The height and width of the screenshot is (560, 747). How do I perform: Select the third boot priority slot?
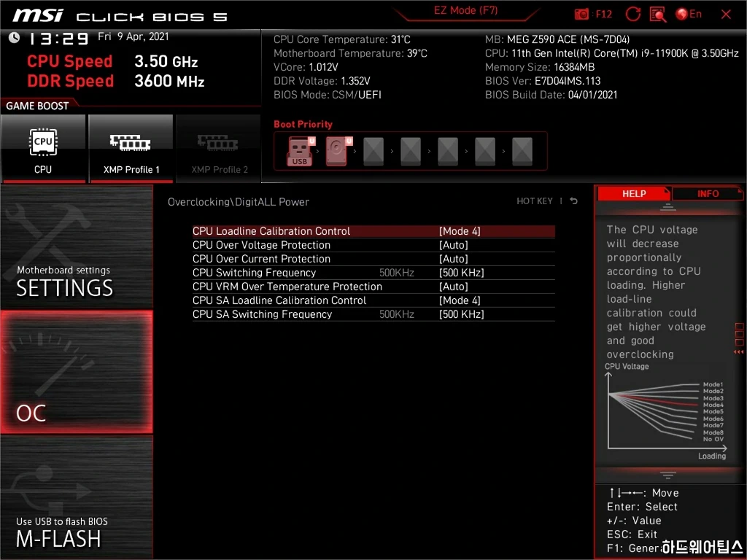coord(373,152)
